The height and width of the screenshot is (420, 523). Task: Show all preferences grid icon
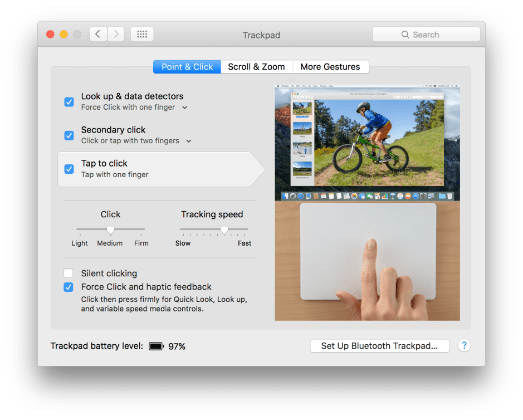pos(142,35)
